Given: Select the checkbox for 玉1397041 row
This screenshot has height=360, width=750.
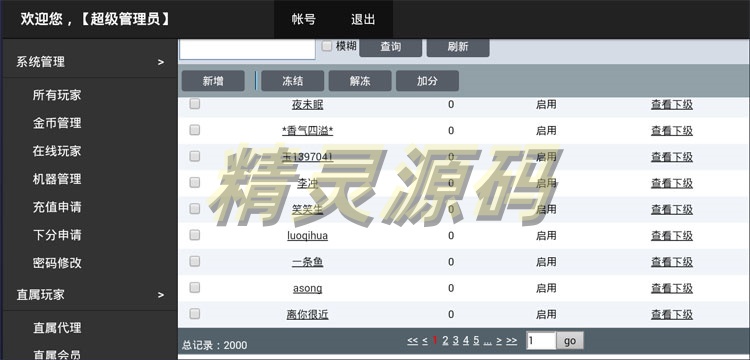Looking at the screenshot, I should pos(194,156).
